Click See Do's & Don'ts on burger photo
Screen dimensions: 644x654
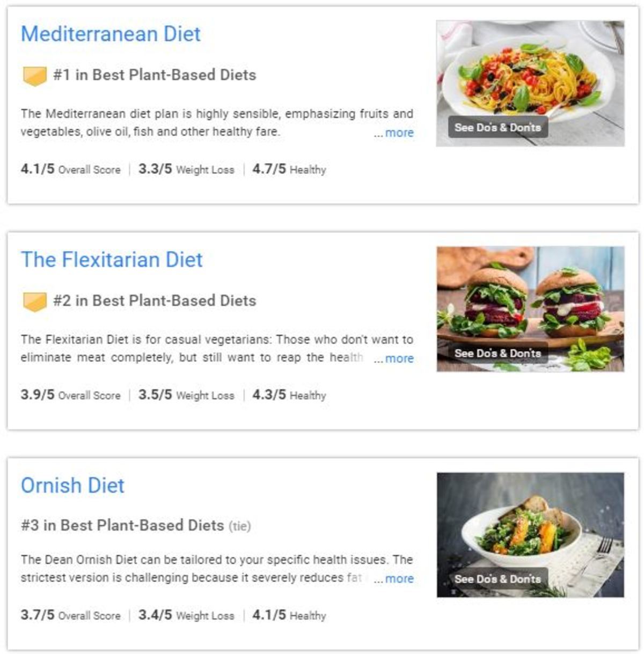point(497,353)
